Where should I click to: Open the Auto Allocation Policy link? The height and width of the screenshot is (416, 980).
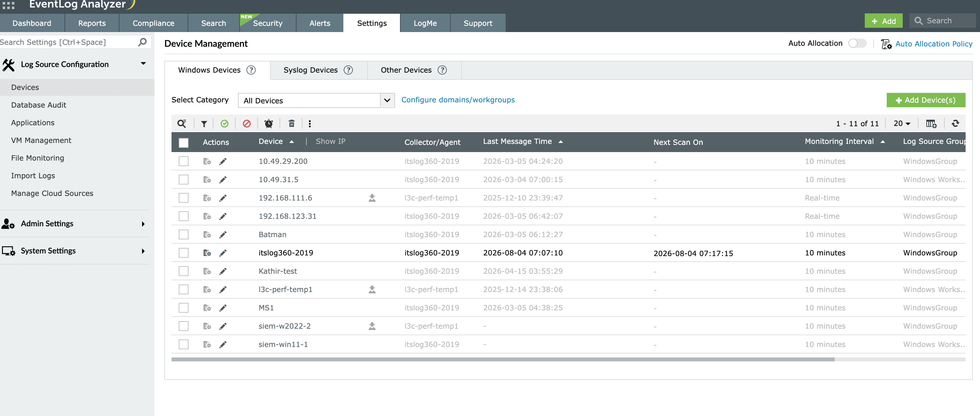coord(934,44)
